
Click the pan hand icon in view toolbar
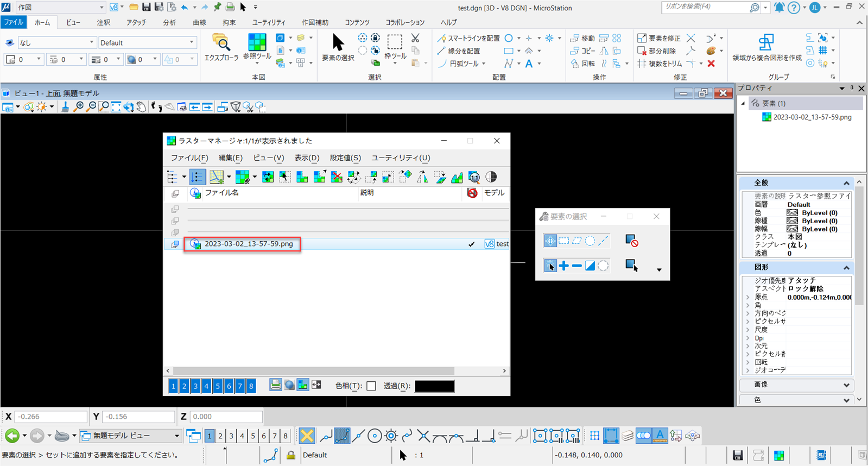[x=141, y=107]
